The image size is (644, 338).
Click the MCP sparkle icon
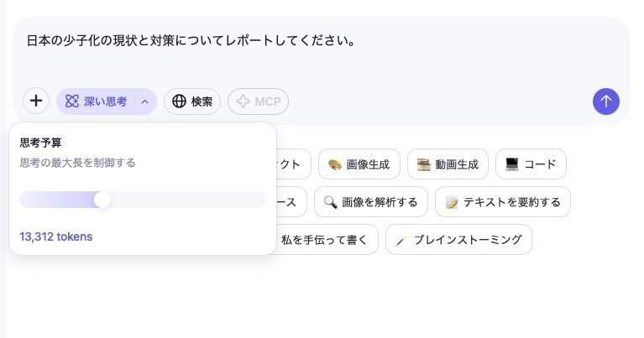243,101
